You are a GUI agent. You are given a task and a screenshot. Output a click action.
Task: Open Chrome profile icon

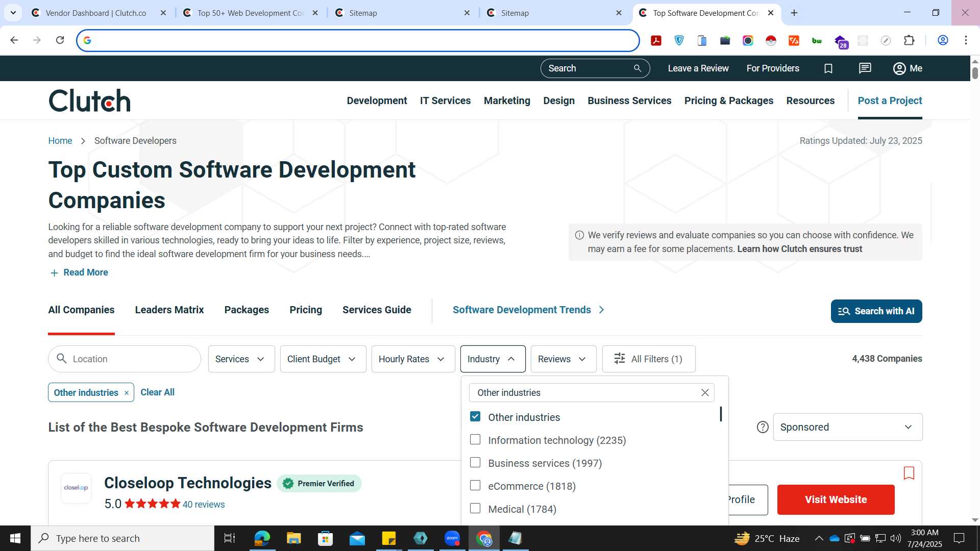click(x=943, y=40)
